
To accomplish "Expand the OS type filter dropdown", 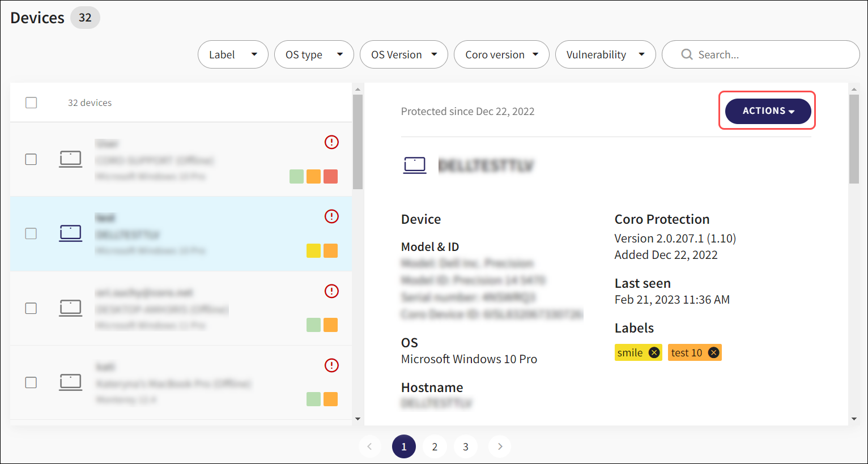I will click(x=314, y=54).
